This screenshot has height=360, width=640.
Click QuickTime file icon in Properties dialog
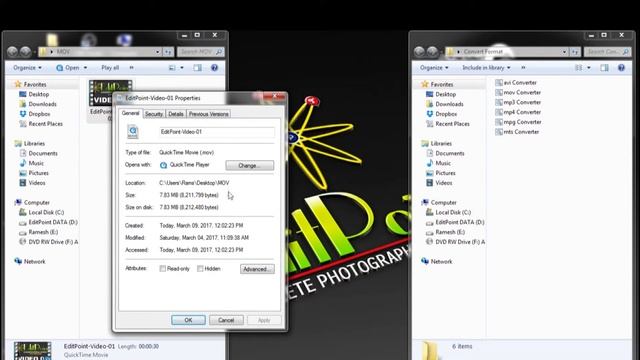pyautogui.click(x=133, y=131)
